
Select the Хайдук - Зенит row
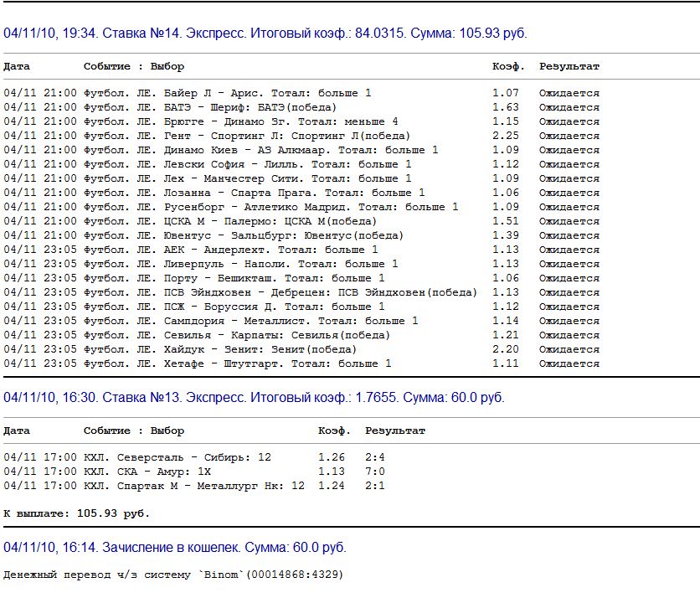click(x=301, y=350)
